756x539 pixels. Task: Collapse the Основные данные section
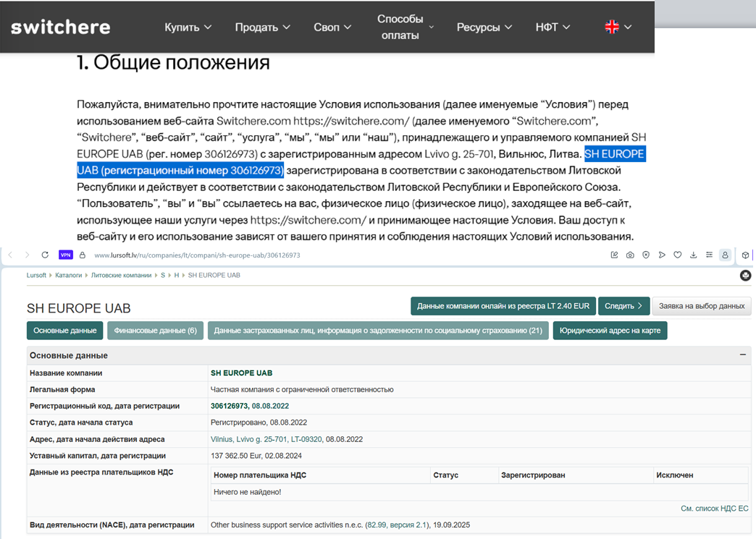[742, 355]
